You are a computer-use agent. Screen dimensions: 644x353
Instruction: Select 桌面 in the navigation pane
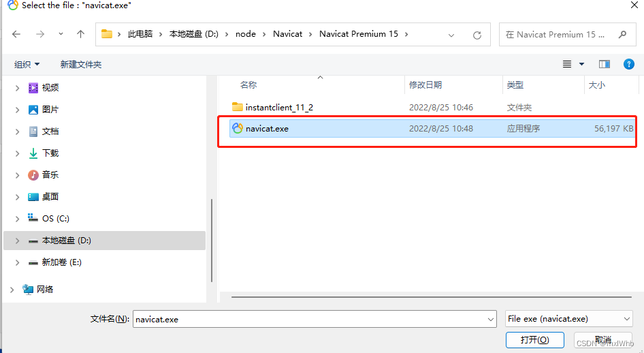pyautogui.click(x=50, y=196)
